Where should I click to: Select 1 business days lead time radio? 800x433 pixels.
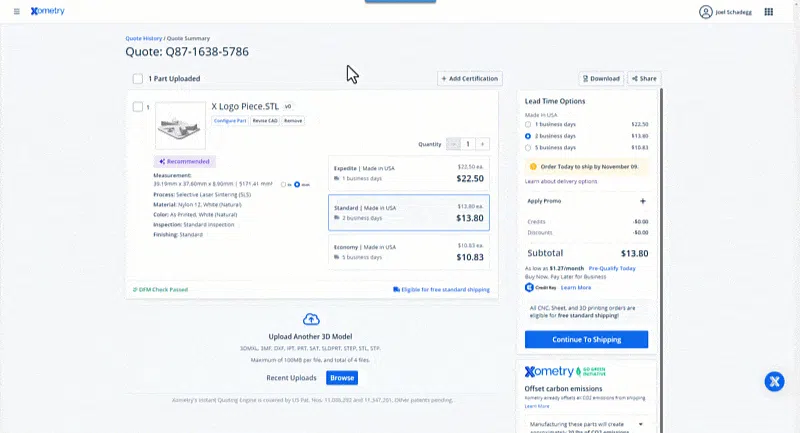click(x=528, y=124)
